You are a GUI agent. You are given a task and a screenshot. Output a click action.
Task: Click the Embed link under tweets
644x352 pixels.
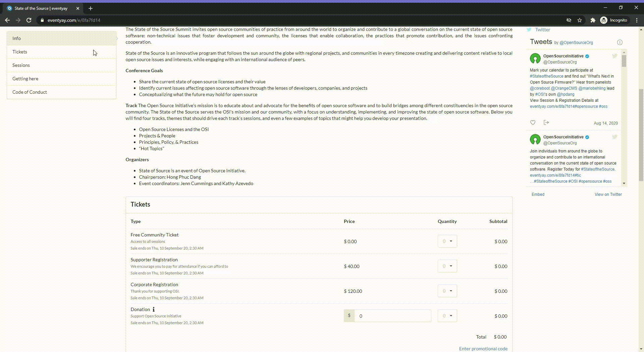[x=538, y=194]
